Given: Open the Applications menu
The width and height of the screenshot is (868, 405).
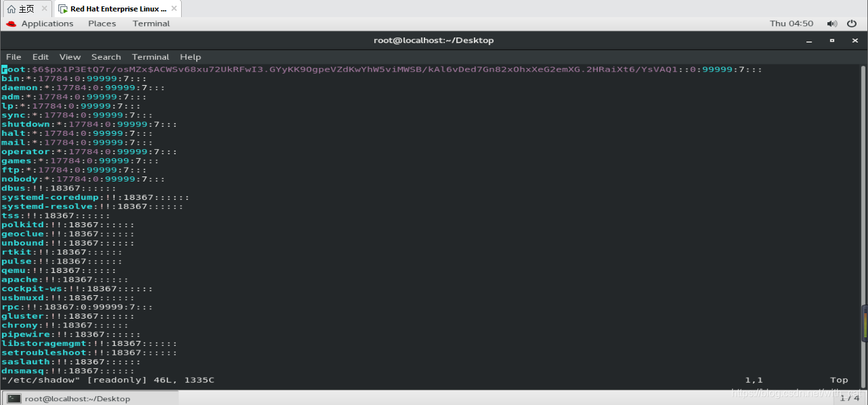Looking at the screenshot, I should point(47,23).
